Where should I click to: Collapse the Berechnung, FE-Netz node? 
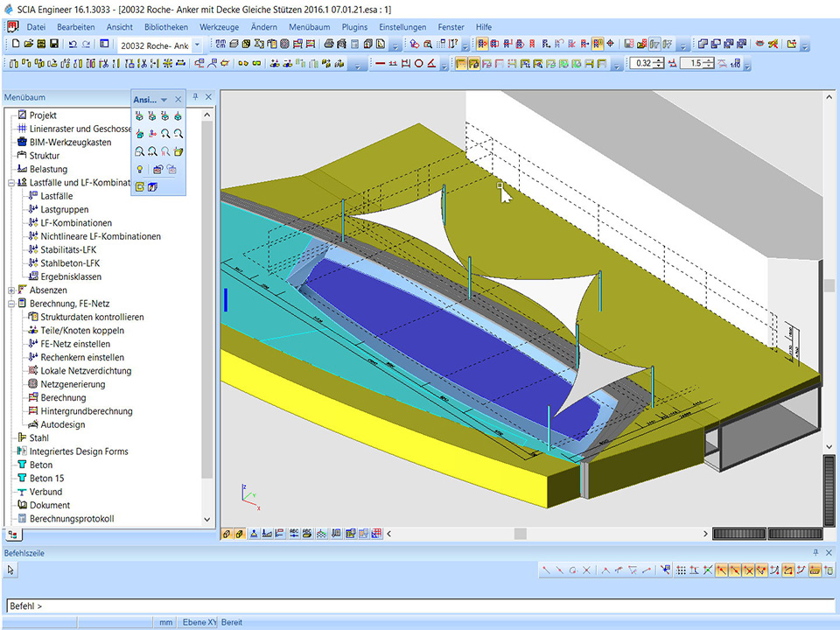[x=10, y=304]
